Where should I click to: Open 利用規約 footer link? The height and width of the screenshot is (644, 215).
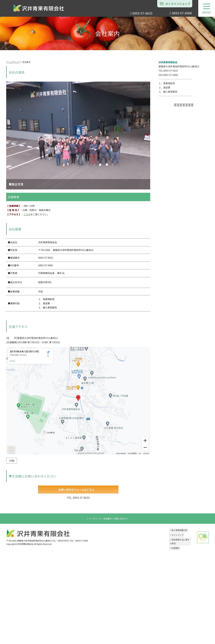174,548
